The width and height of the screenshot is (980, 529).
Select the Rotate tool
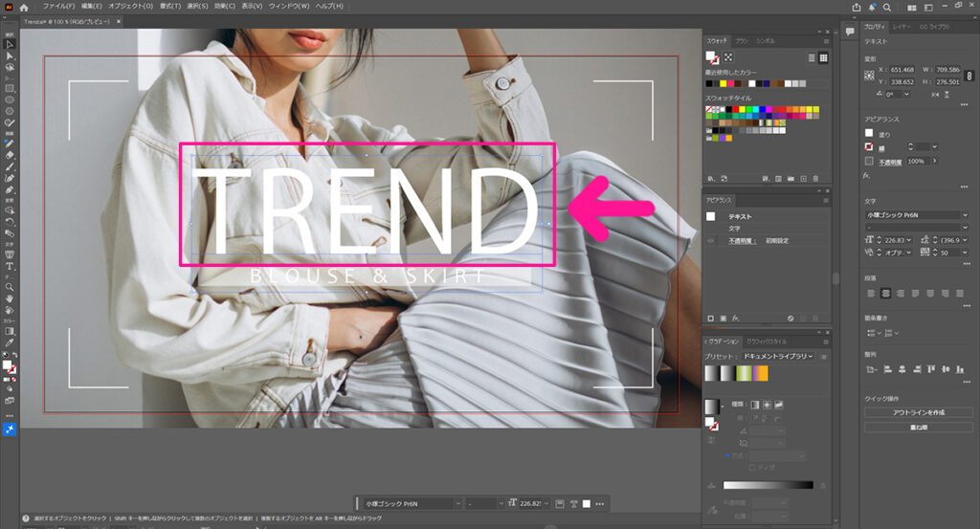10,222
